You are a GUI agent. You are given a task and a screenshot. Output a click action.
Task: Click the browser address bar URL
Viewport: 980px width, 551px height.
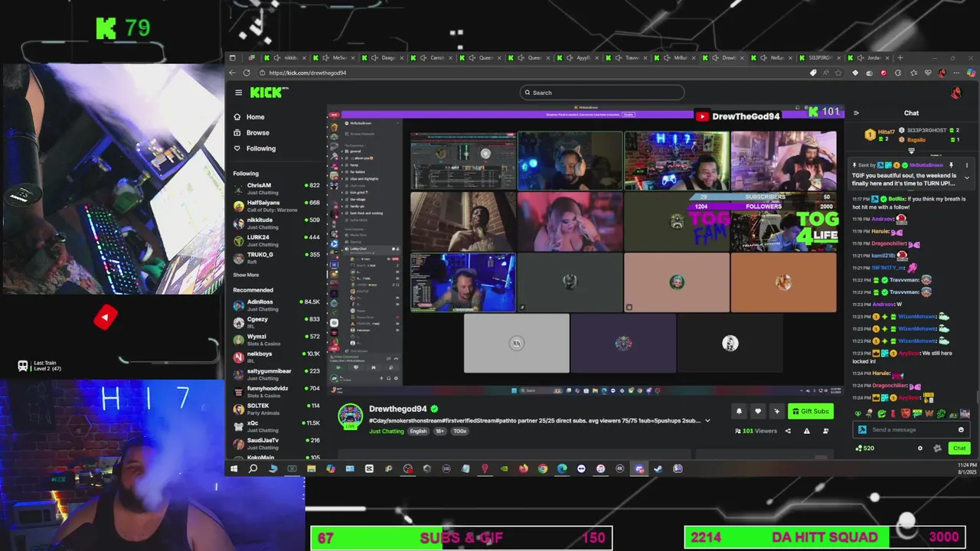[308, 73]
